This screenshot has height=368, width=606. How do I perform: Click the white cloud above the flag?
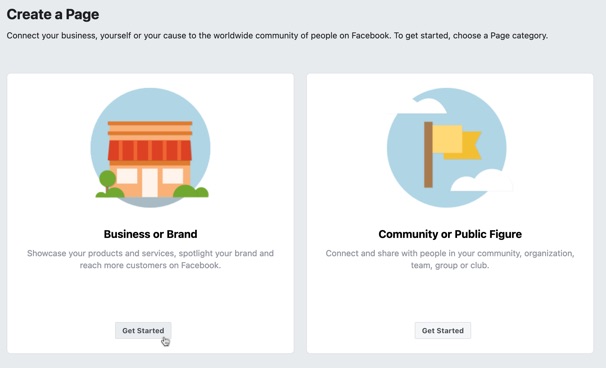[x=422, y=106]
